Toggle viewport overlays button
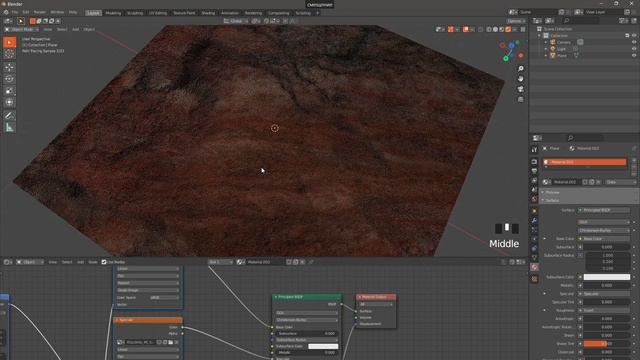Screen dimensions: 640x360 point(466,29)
